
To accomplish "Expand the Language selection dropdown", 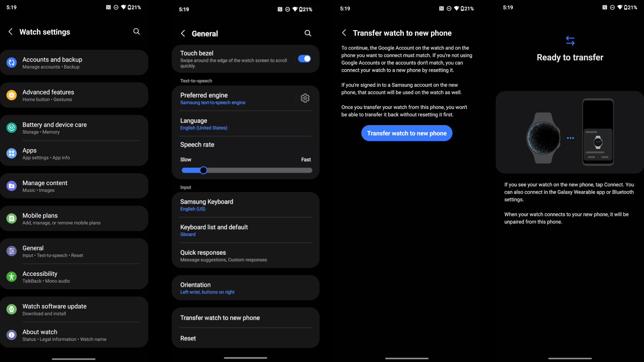I will pyautogui.click(x=246, y=123).
